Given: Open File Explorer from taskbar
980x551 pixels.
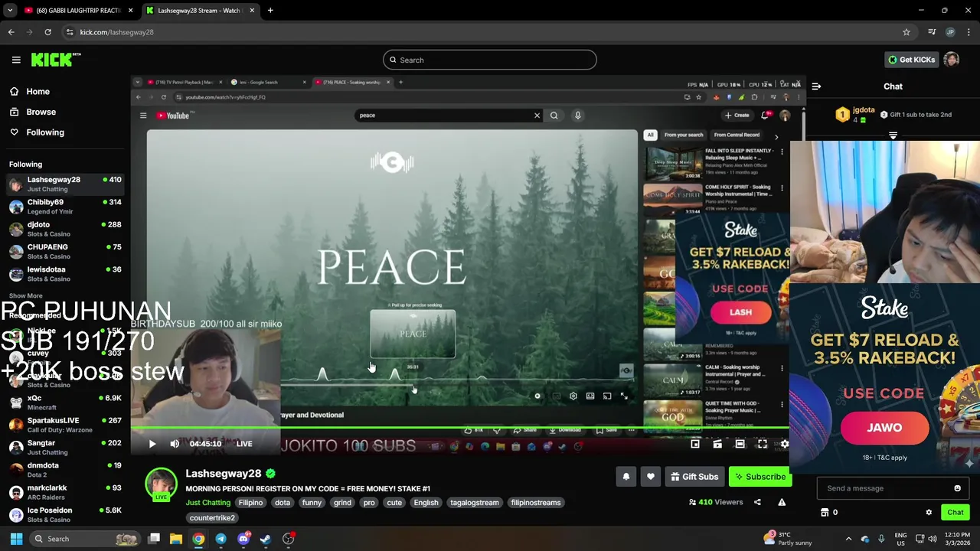Looking at the screenshot, I should pos(176,539).
